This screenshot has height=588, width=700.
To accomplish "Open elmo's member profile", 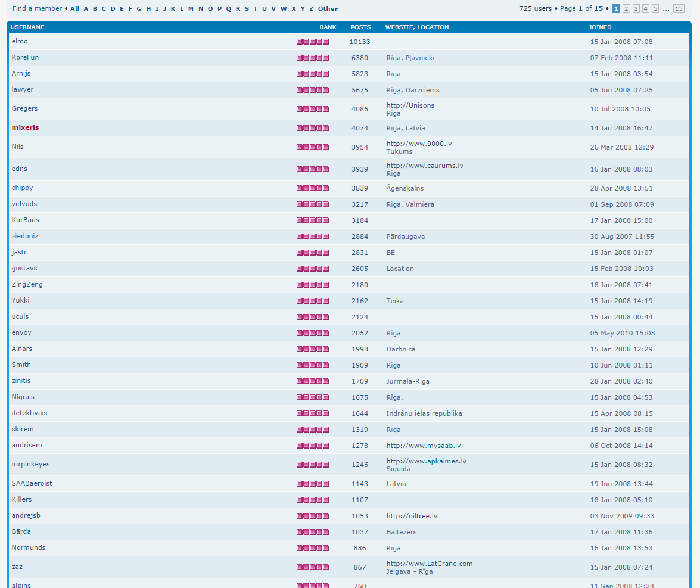I will point(20,41).
